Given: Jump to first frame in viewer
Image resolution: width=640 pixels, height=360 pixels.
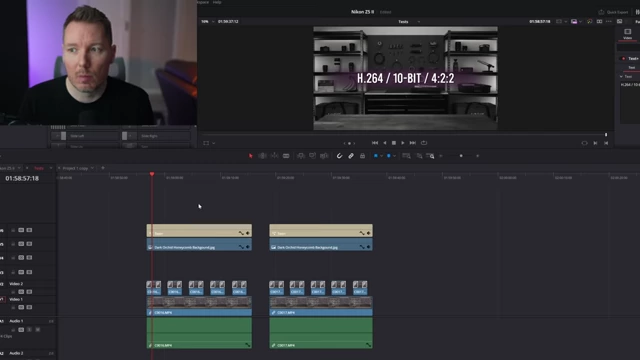Looking at the screenshot, I should (x=375, y=143).
